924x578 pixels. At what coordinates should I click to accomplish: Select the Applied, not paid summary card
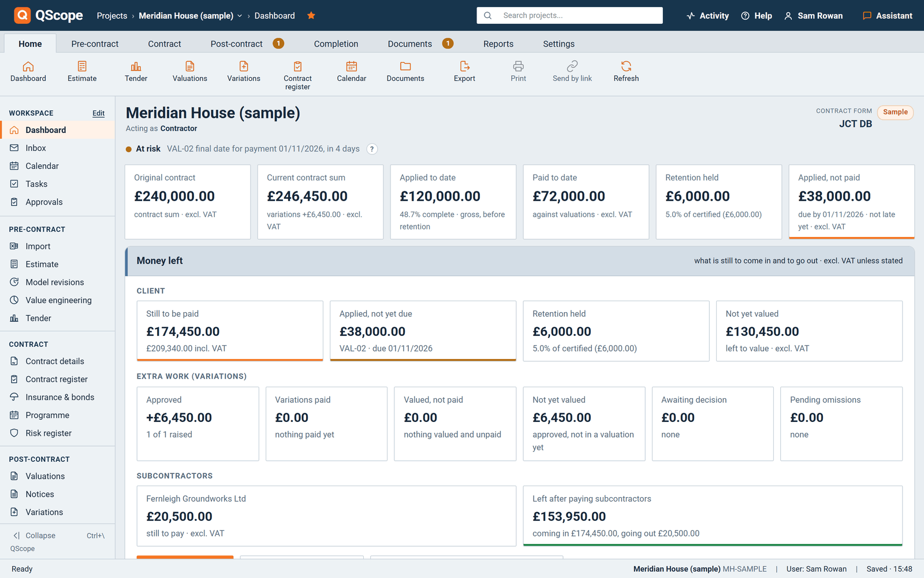click(x=852, y=202)
